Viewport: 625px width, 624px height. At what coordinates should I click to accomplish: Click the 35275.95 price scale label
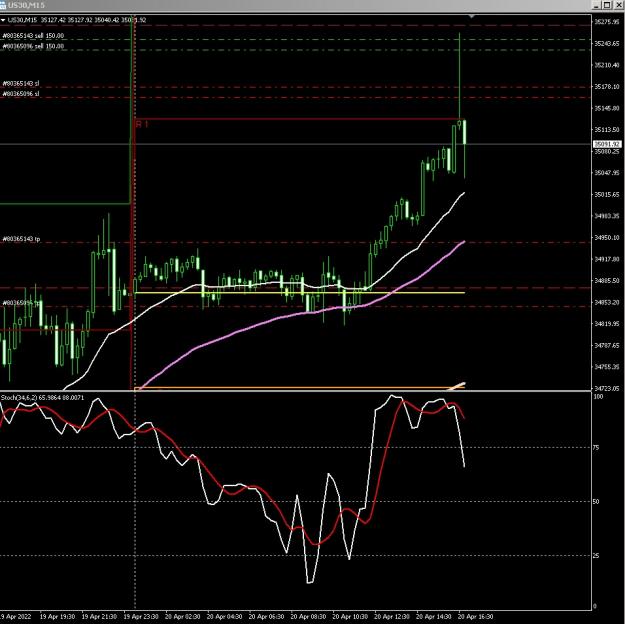(x=607, y=22)
